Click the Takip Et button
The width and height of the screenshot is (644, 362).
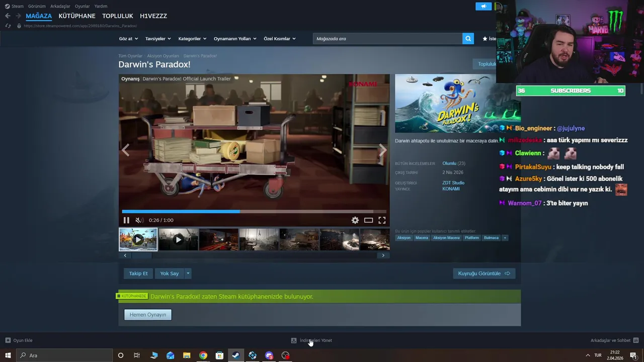click(x=138, y=274)
